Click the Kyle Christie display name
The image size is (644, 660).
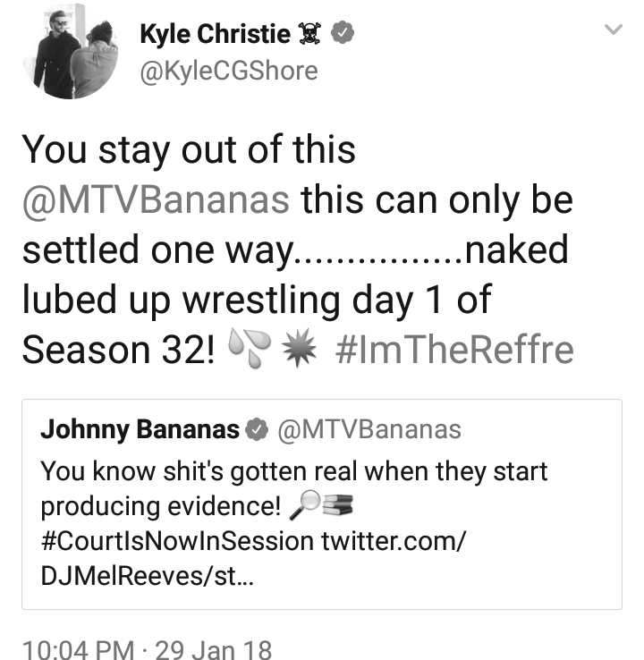215,34
